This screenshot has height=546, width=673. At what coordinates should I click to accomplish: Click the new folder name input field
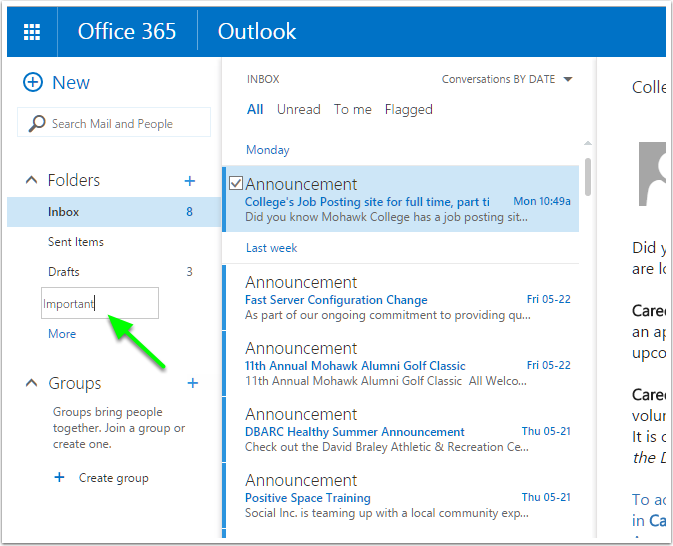pyautogui.click(x=100, y=304)
